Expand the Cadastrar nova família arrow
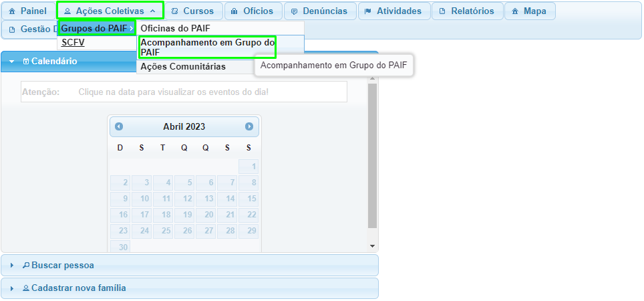This screenshot has height=301, width=644. tap(11, 288)
